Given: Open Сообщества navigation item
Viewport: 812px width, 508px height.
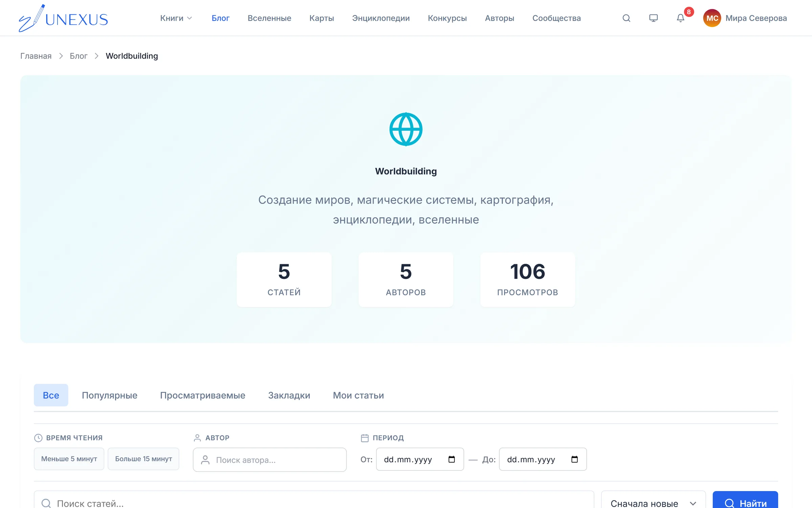Looking at the screenshot, I should coord(557,18).
